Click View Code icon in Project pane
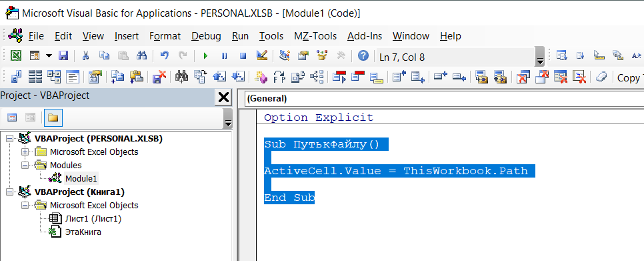The image size is (644, 261). (x=12, y=118)
